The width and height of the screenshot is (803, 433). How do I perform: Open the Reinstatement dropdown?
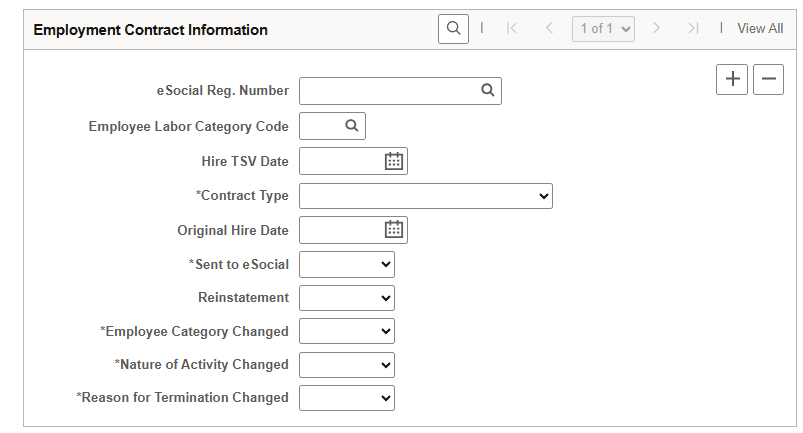coord(347,298)
